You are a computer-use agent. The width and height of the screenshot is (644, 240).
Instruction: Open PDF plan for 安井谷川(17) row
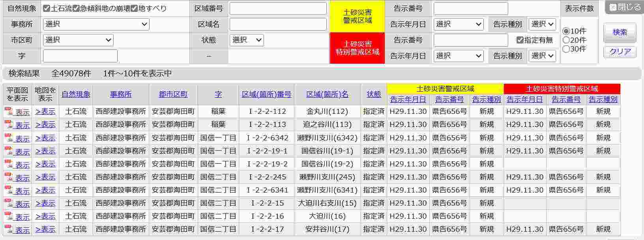click(17, 230)
